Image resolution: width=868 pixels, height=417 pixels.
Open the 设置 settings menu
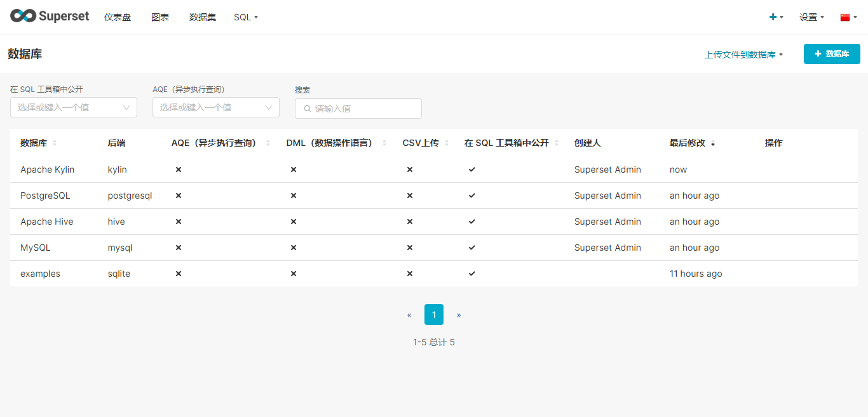[811, 17]
